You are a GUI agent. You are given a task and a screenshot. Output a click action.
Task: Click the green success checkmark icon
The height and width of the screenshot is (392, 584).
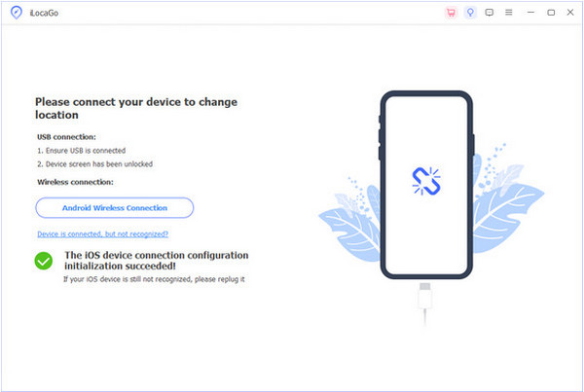(x=44, y=261)
